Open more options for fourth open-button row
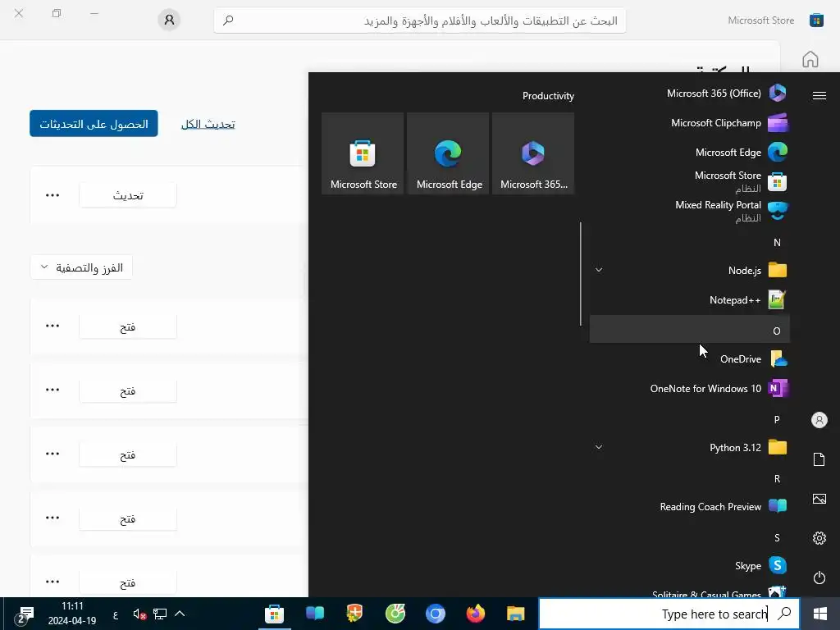The height and width of the screenshot is (630, 840). 52,518
